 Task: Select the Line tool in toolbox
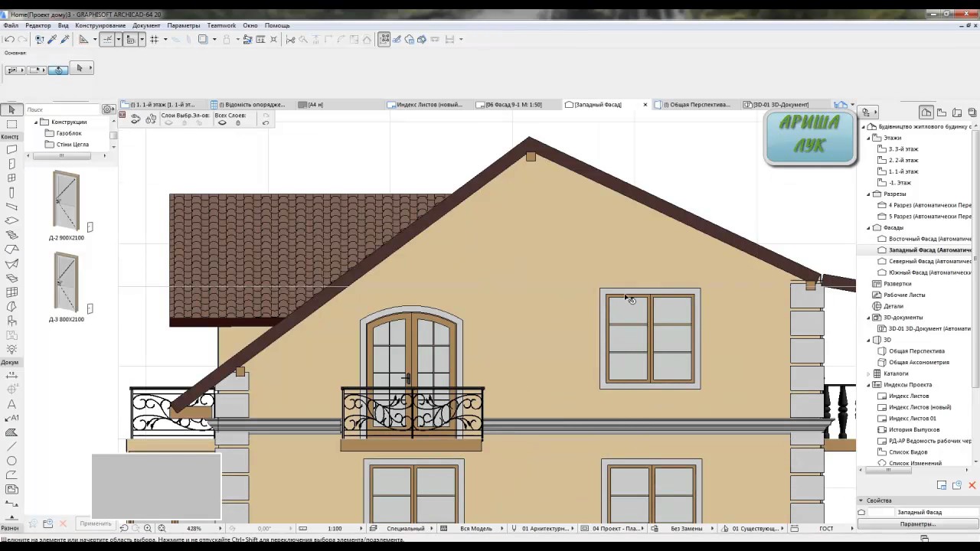(x=11, y=446)
